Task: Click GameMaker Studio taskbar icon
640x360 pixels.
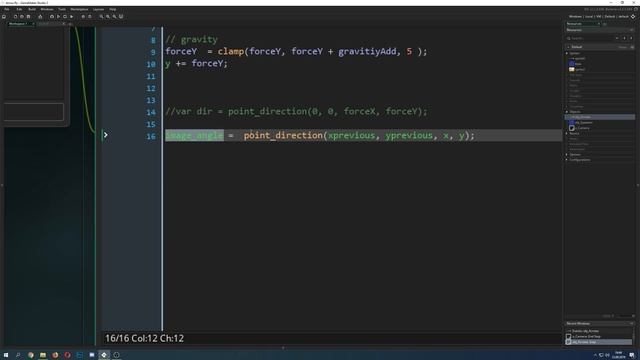Action: [104, 355]
